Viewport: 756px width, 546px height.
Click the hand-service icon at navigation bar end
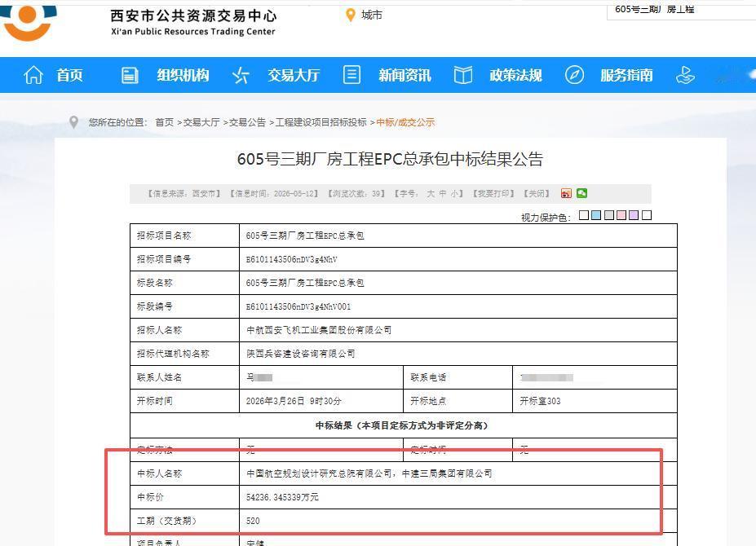(685, 75)
